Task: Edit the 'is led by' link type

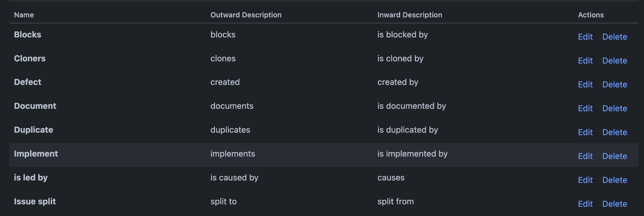Action: coord(585,180)
